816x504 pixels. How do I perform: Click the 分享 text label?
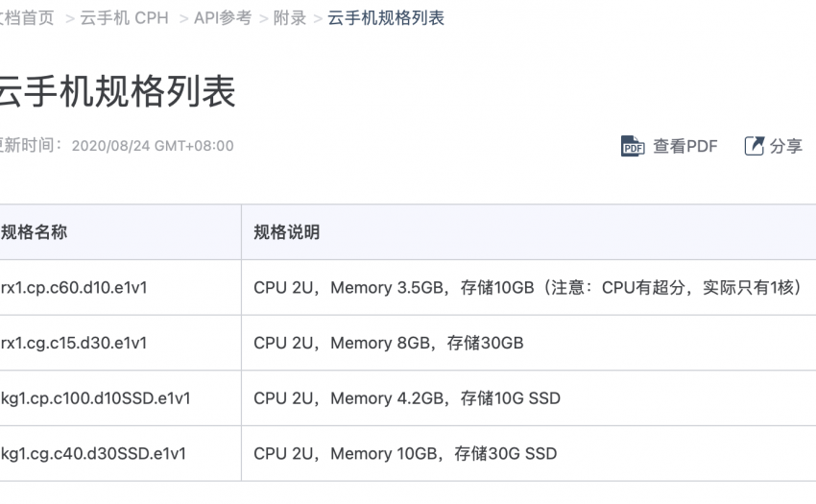tap(786, 146)
